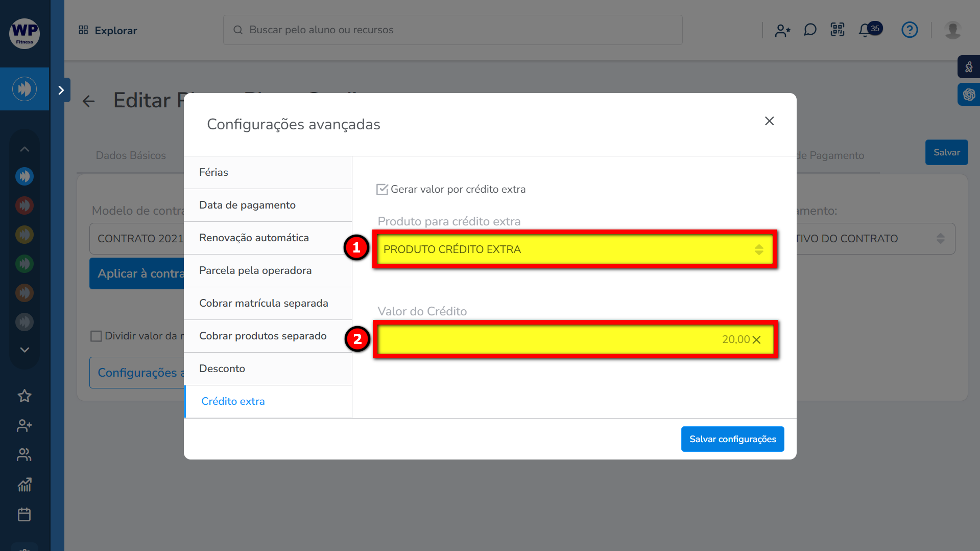Click the Salvar configurações button

732,439
